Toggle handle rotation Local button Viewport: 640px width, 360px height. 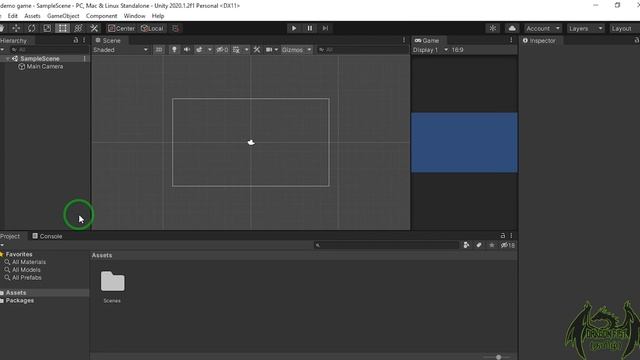152,28
